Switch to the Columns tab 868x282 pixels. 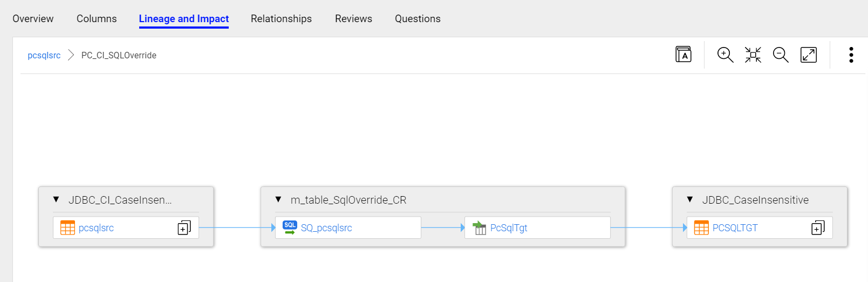point(97,19)
